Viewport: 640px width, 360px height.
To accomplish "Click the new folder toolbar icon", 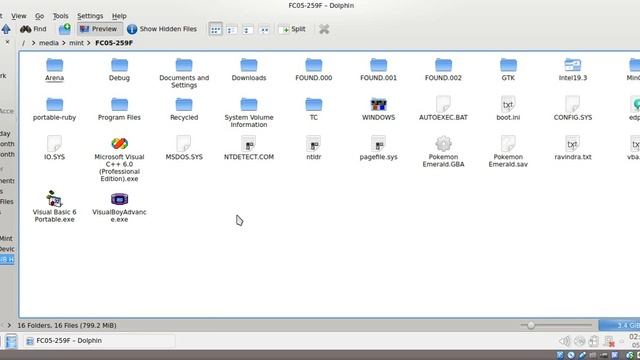I will pos(64,29).
